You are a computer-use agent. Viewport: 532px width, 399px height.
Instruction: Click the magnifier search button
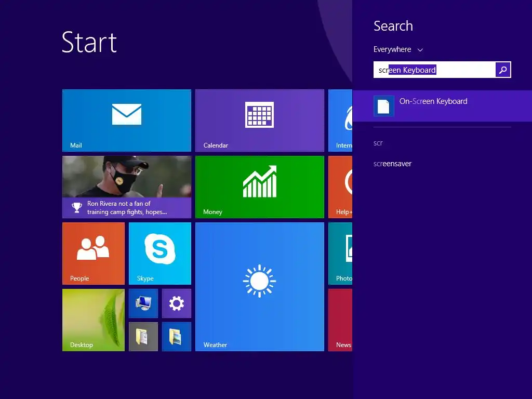(x=503, y=70)
